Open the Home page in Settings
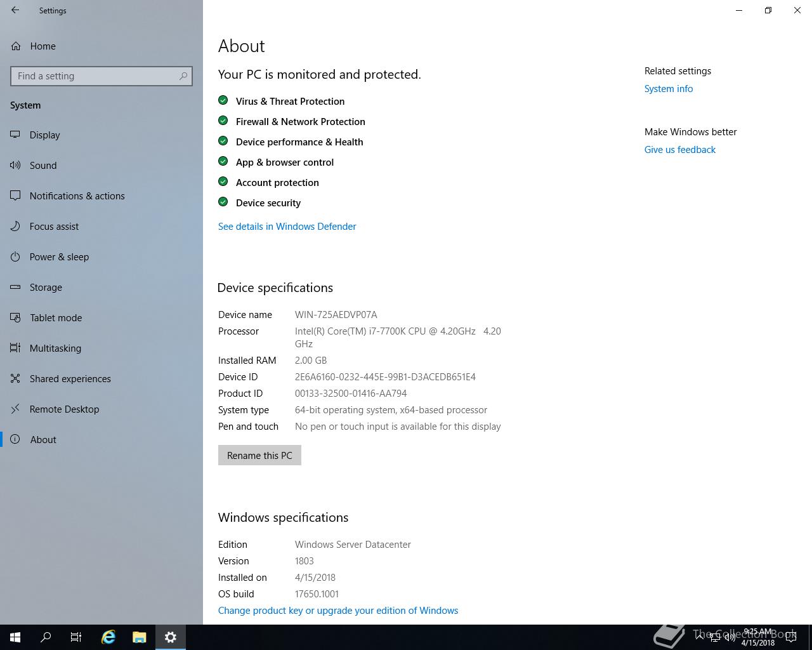This screenshot has height=650, width=812. (101, 46)
